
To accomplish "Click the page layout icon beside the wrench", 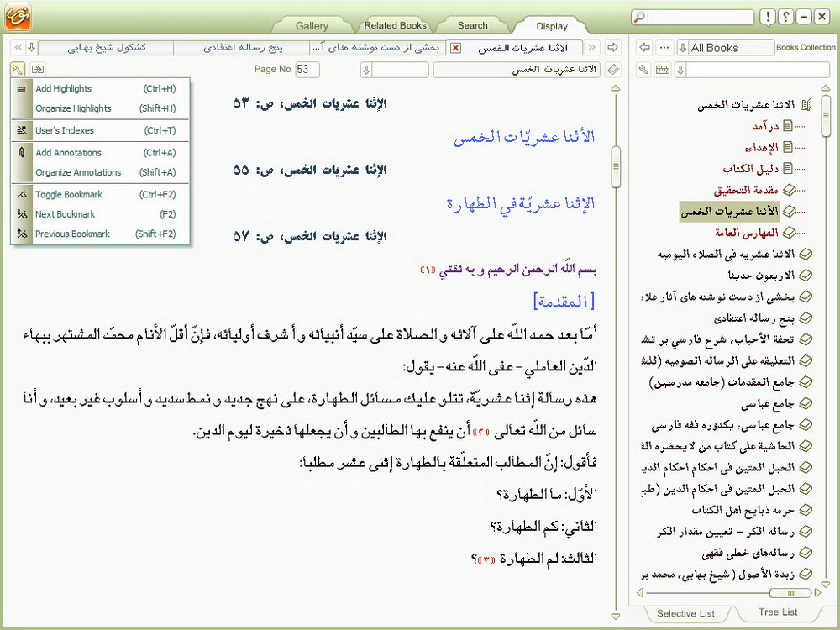I will [38, 69].
